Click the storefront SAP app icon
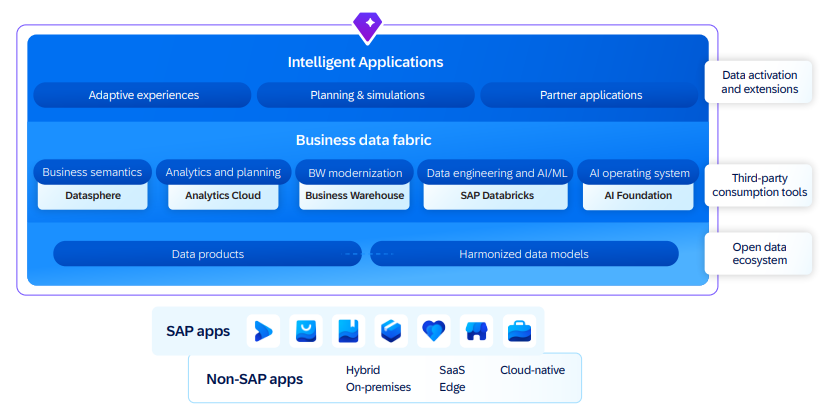Image resolution: width=827 pixels, height=416 pixels. pyautogui.click(x=476, y=331)
